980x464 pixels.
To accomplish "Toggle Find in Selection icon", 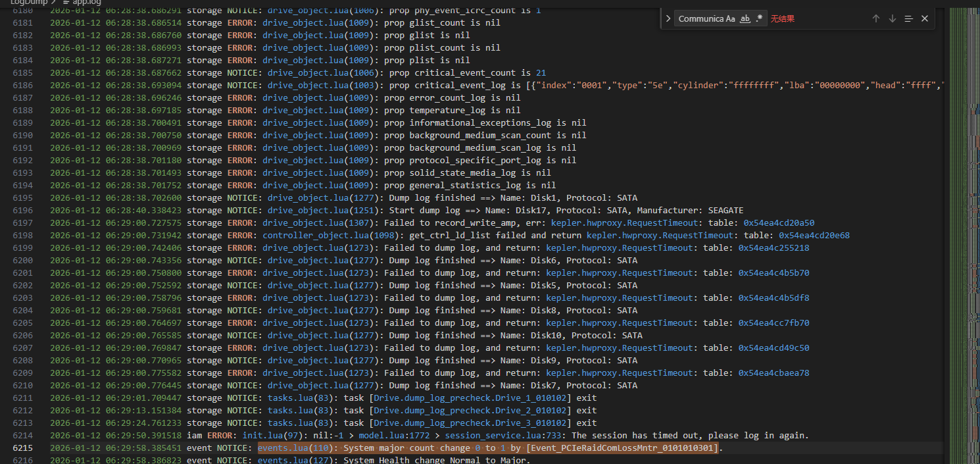I will [x=908, y=18].
